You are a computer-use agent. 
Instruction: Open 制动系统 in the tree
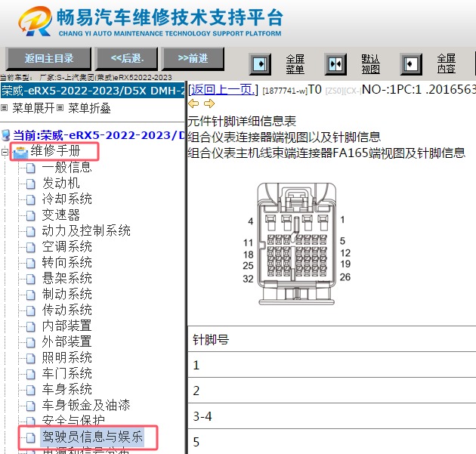(66, 295)
